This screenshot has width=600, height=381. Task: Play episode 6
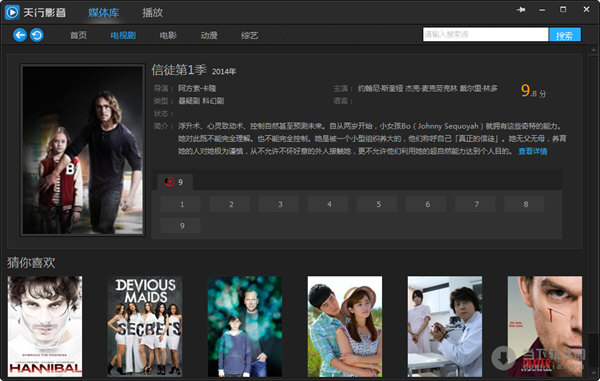click(x=427, y=204)
